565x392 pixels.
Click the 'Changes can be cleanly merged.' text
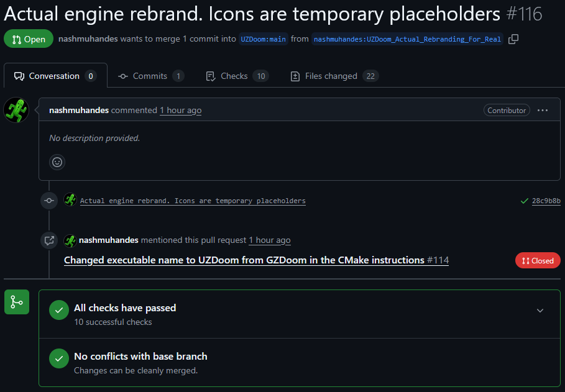pos(136,370)
